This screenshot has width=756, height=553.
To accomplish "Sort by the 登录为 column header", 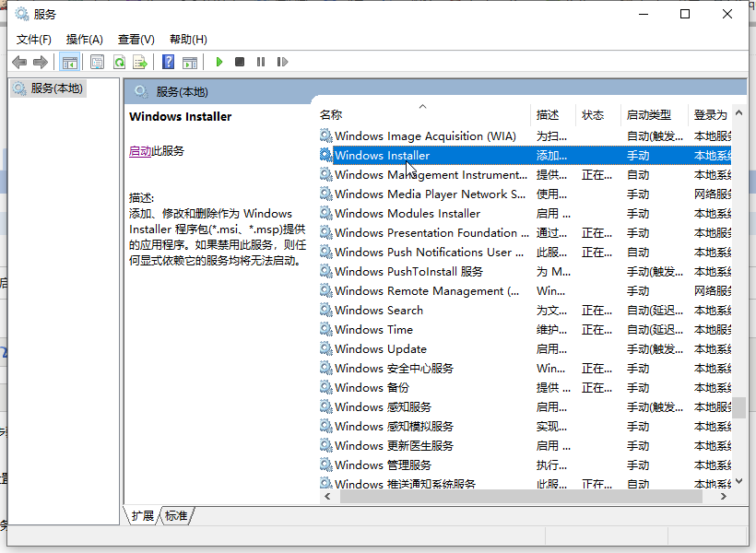I will [x=710, y=114].
